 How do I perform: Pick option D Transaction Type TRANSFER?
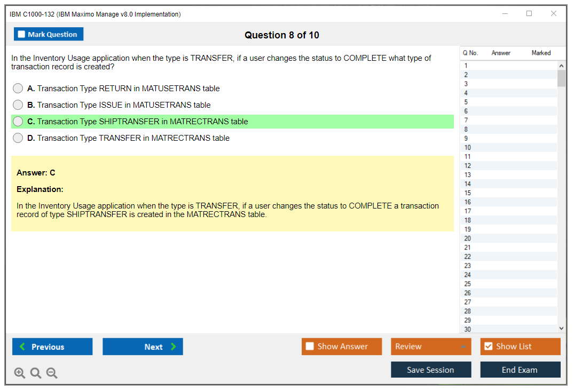pos(18,138)
